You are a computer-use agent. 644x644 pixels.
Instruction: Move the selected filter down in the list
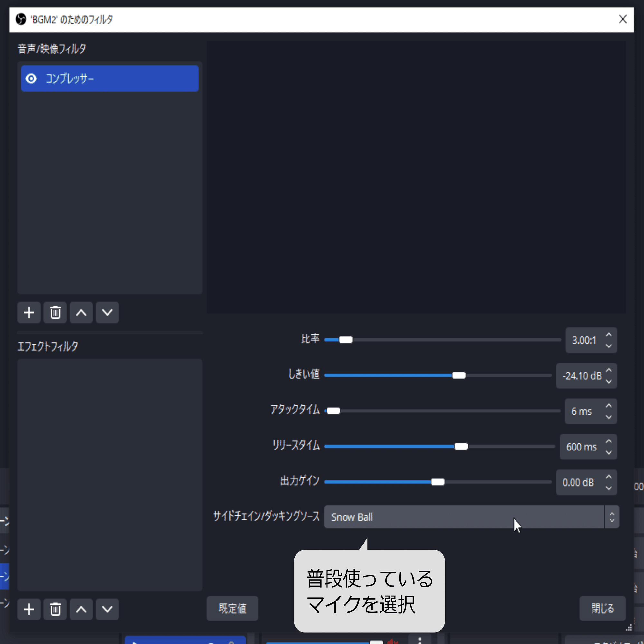pyautogui.click(x=107, y=312)
